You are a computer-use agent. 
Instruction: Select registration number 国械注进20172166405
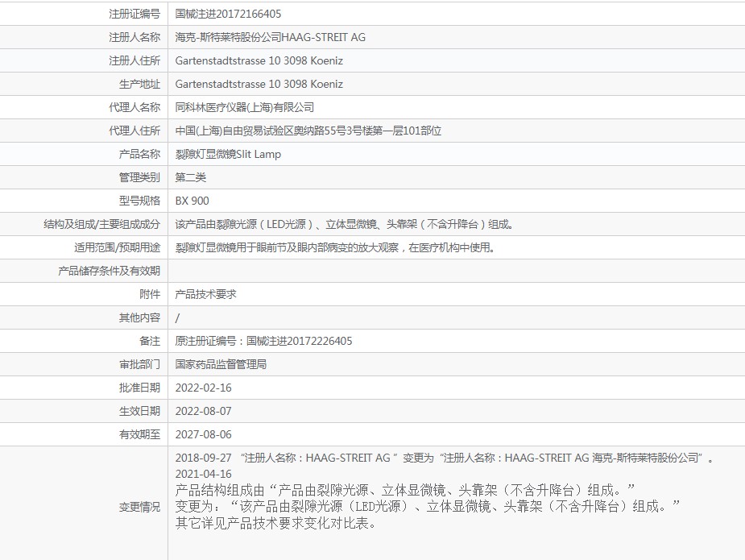tap(228, 14)
